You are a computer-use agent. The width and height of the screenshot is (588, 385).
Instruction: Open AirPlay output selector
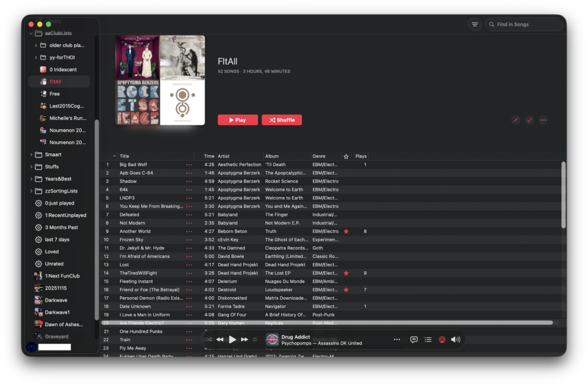pyautogui.click(x=442, y=340)
